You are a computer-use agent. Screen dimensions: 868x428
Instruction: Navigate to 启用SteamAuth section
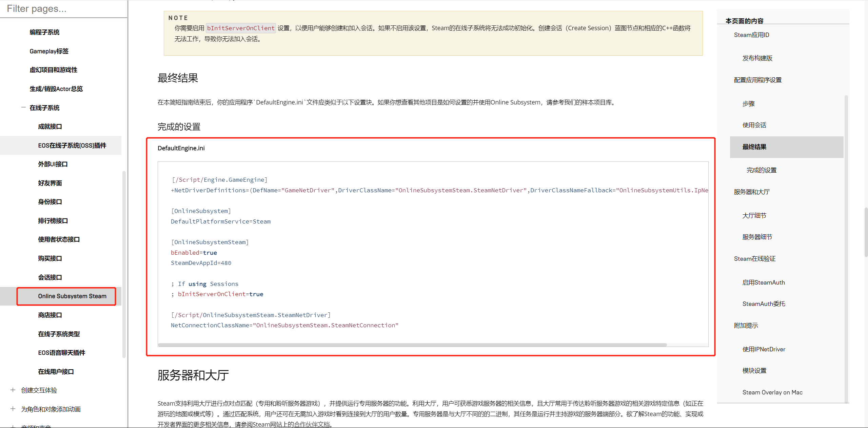(763, 283)
